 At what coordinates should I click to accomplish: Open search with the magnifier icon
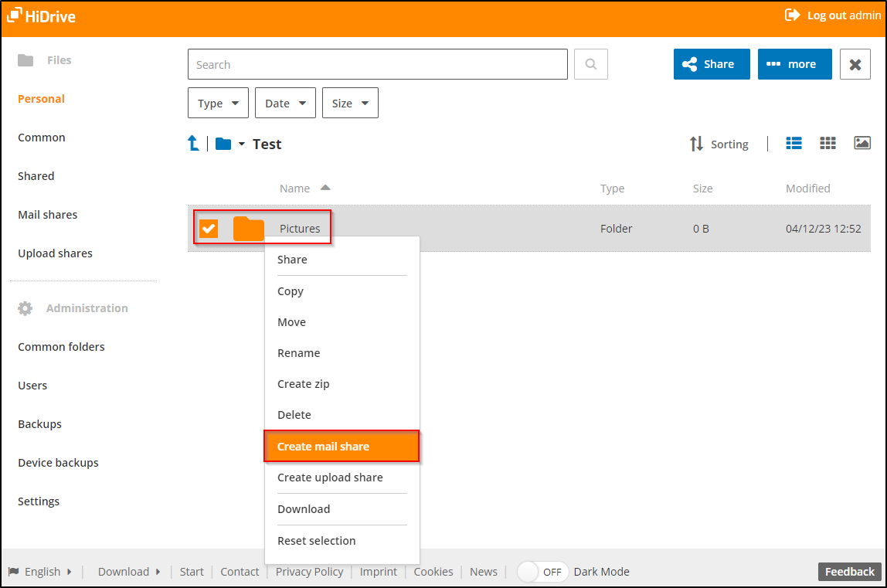point(590,63)
